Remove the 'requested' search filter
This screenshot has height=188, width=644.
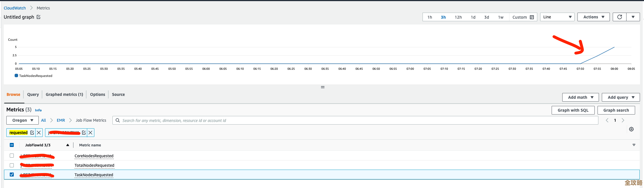click(39, 133)
